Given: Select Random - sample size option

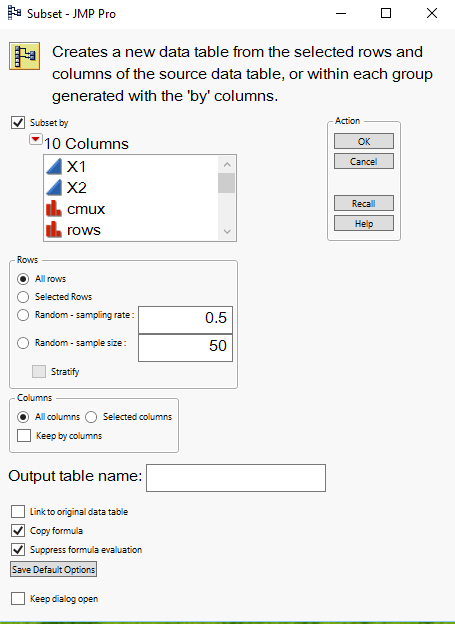Looking at the screenshot, I should coord(23,343).
